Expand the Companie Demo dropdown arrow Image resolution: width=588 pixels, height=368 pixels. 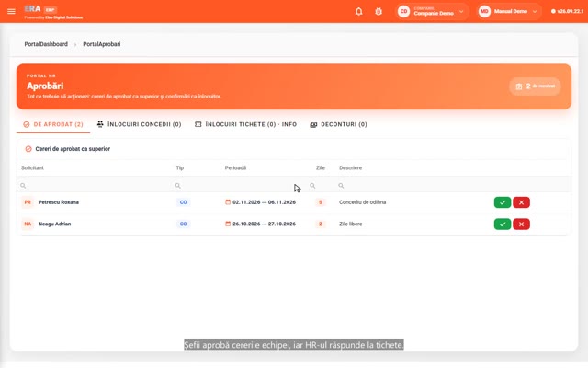tap(461, 12)
